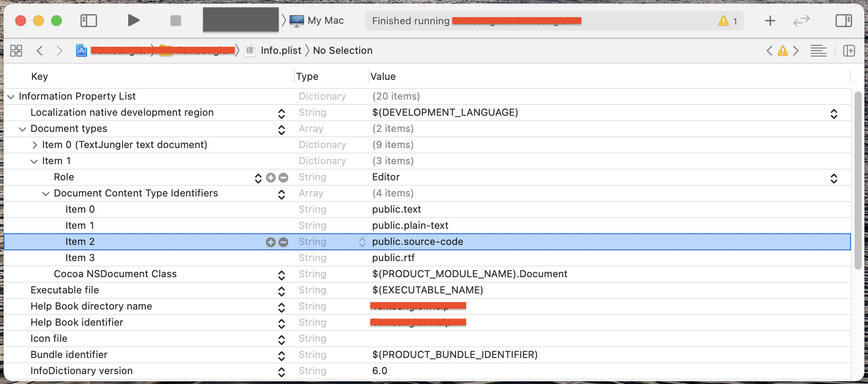Select the Item 0 string row key
Viewport: 868px width, 384px height.
(x=80, y=209)
